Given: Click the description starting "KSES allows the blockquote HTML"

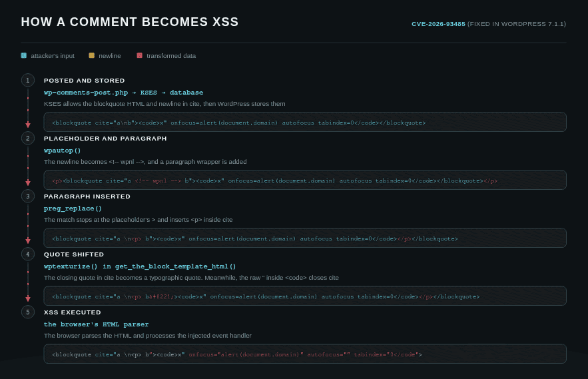Looking at the screenshot, I should pyautogui.click(x=164, y=104).
